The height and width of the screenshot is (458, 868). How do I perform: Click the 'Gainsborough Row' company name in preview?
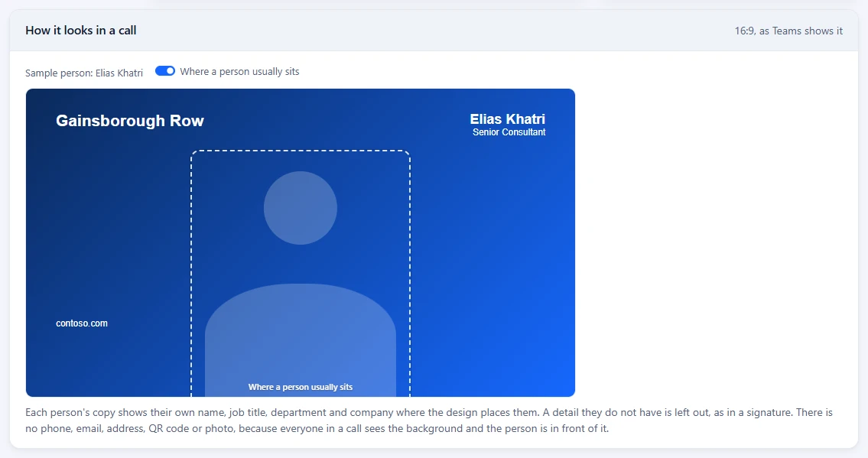coord(130,121)
